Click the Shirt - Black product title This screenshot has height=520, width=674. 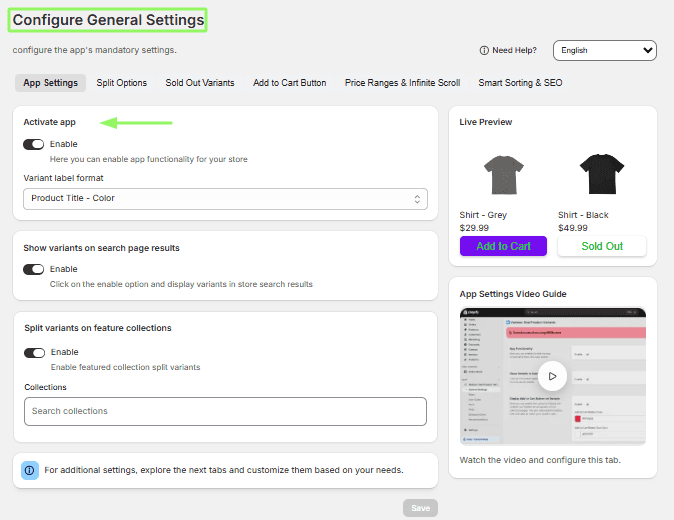(583, 215)
